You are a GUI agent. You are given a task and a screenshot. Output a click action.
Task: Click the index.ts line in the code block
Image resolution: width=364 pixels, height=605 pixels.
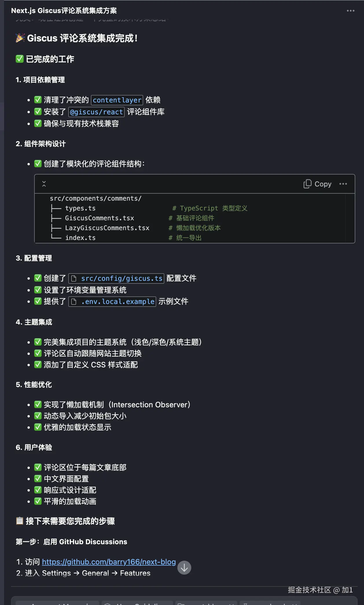(x=80, y=238)
